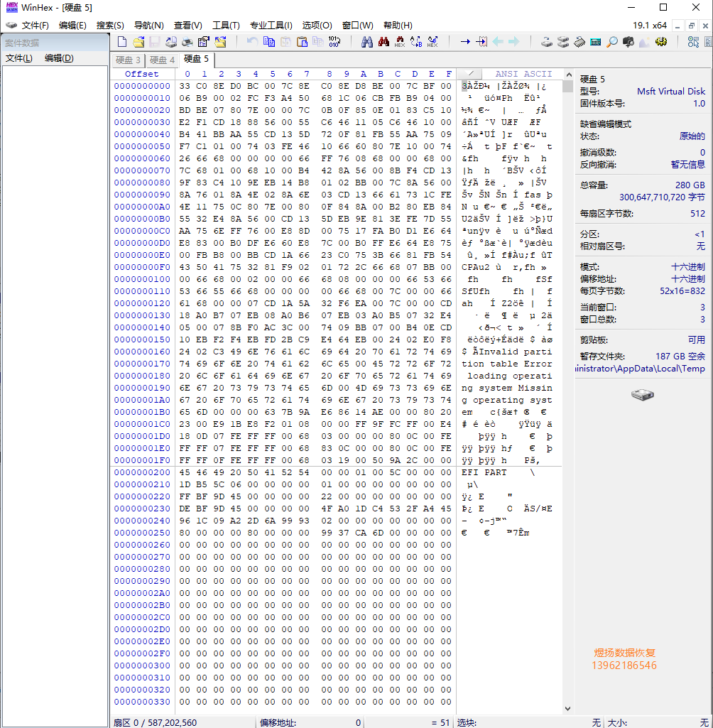Open Find Text with blue binoculars icon
The image size is (713, 728).
(367, 42)
